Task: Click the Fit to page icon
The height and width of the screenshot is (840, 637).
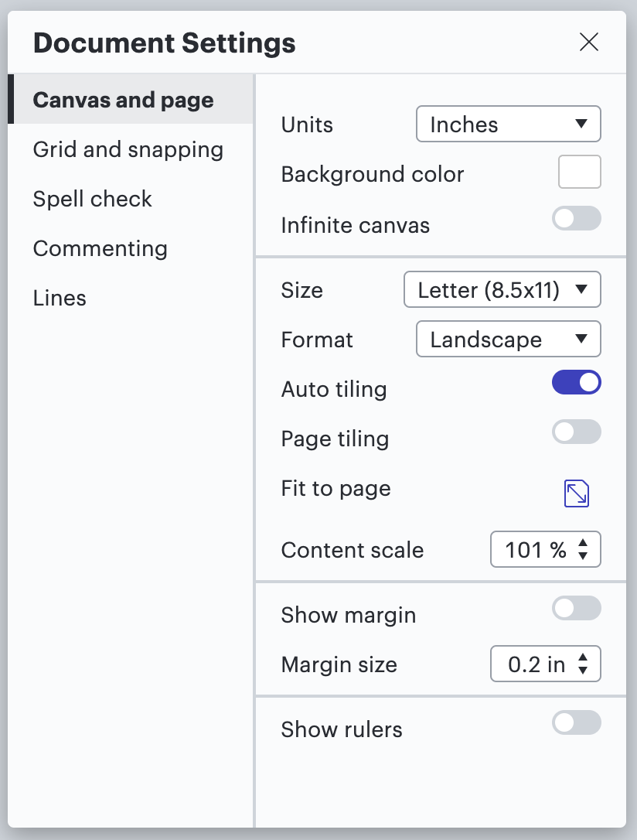Action: [577, 493]
